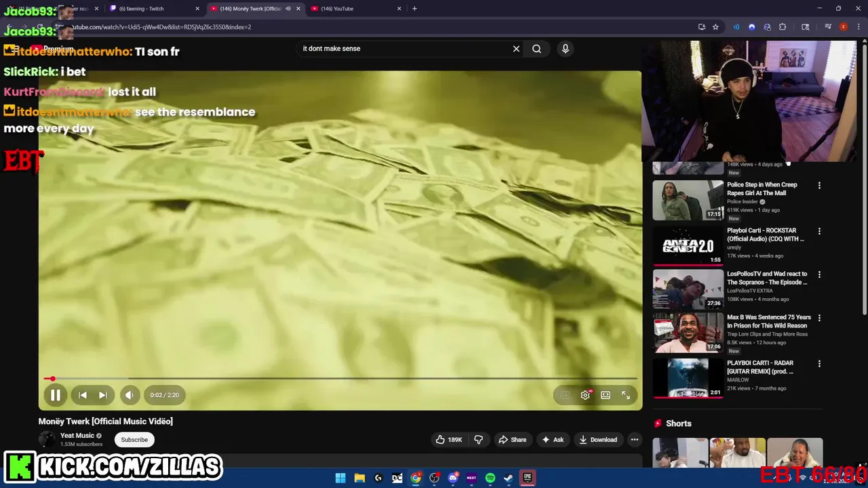The height and width of the screenshot is (488, 868).
Task: Dislike the video
Action: [479, 440]
